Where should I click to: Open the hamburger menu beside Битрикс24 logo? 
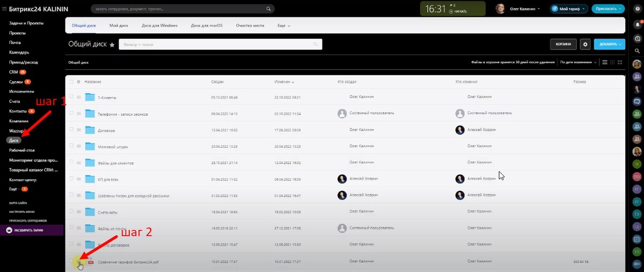click(x=4, y=9)
